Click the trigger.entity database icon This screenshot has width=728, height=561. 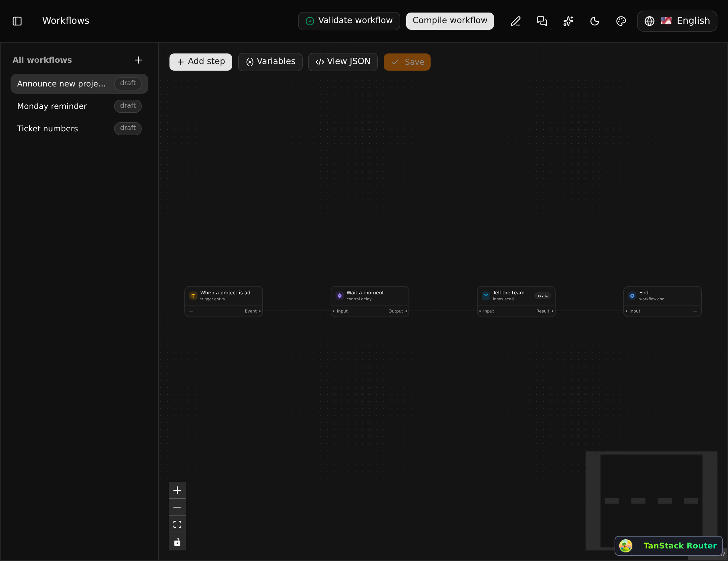click(x=193, y=295)
